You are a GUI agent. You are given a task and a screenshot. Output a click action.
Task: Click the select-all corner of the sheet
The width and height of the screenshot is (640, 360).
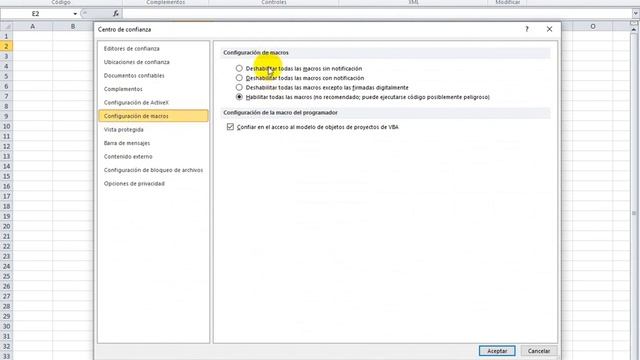coord(6,26)
